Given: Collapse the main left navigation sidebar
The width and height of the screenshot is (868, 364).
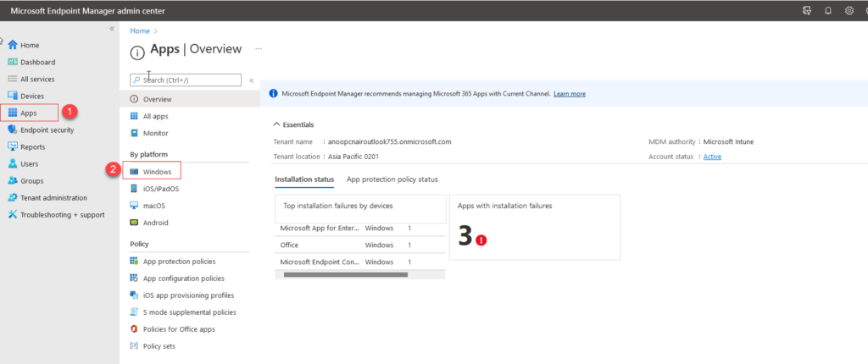Looking at the screenshot, I should tap(112, 28).
